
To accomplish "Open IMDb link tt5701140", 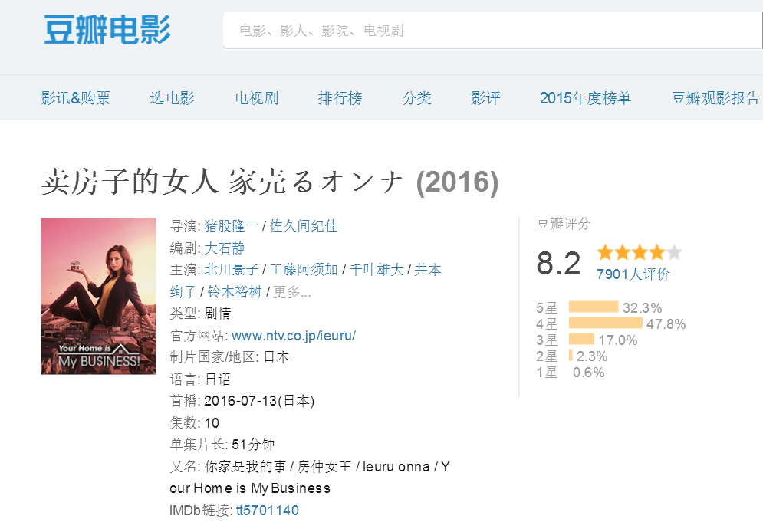I will (267, 511).
